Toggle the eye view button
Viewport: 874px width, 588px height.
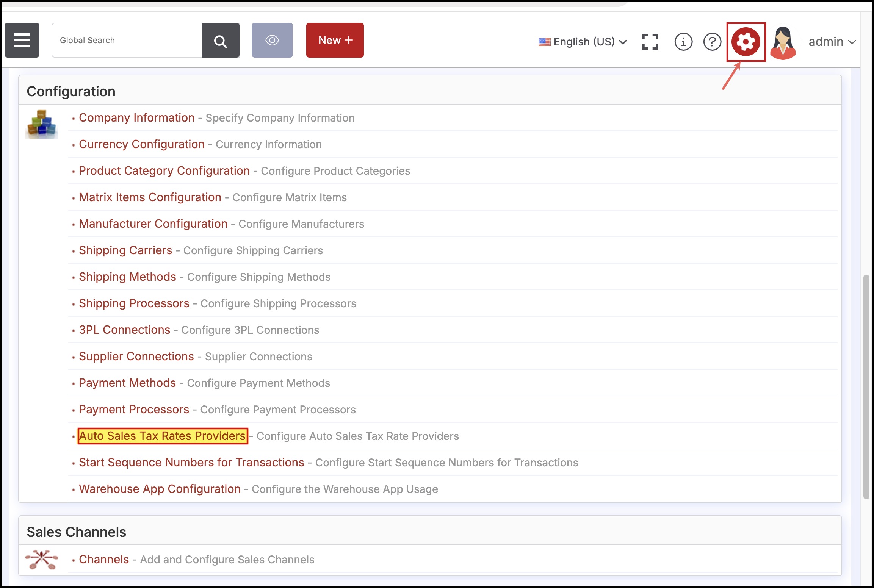tap(272, 40)
